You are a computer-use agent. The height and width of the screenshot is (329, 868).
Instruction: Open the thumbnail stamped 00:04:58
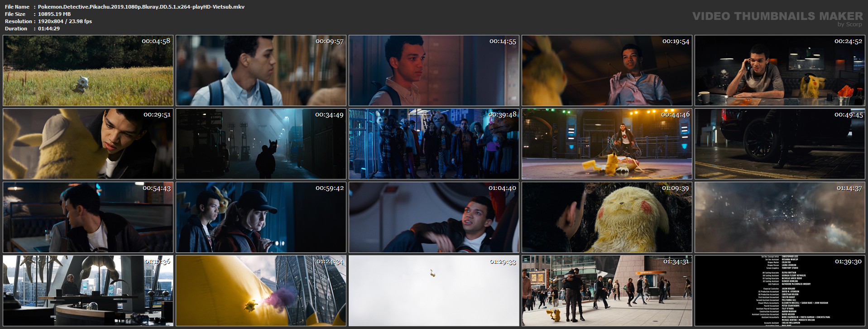[x=88, y=71]
